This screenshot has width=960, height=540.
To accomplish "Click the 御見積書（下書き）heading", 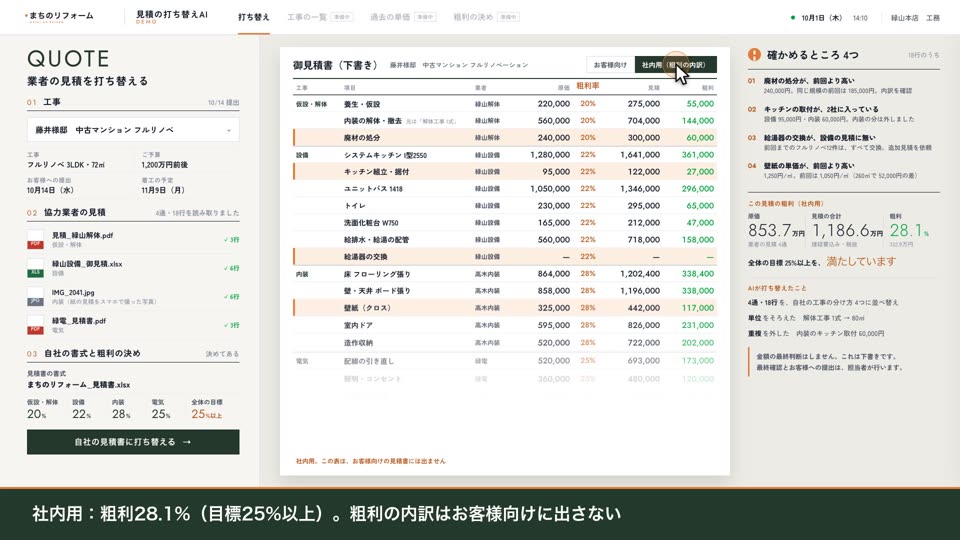I will click(x=336, y=65).
